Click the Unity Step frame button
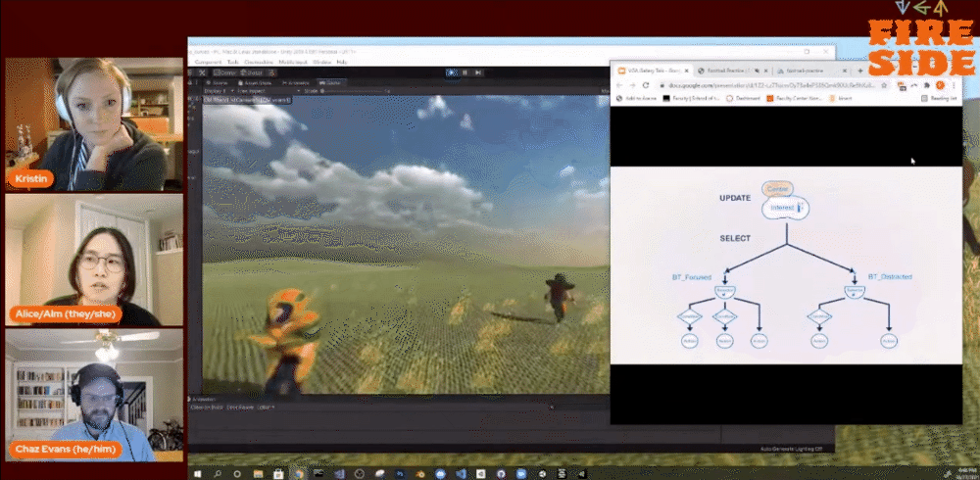This screenshot has height=480, width=980. point(478,72)
